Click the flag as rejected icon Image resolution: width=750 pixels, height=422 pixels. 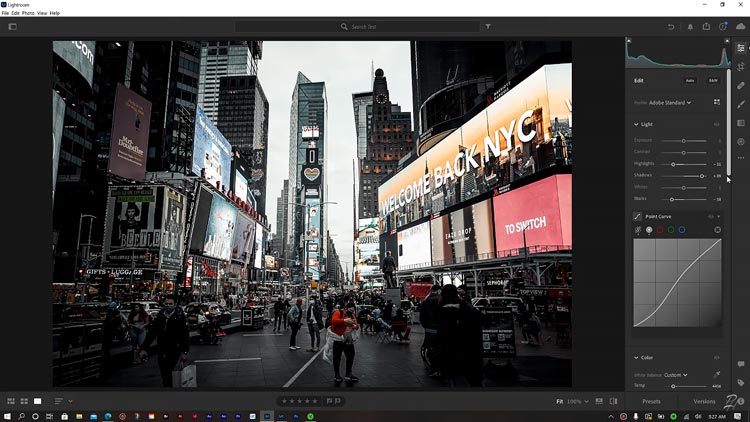pyautogui.click(x=338, y=401)
